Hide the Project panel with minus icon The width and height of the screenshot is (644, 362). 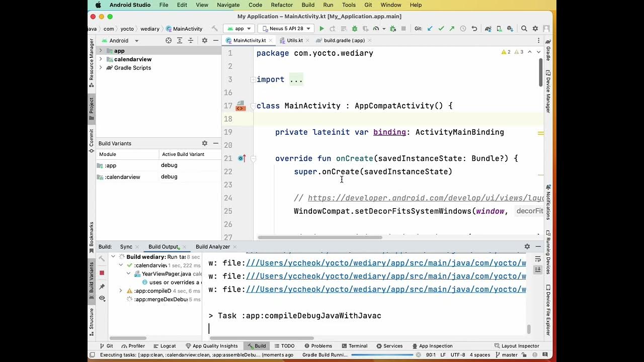click(x=215, y=40)
